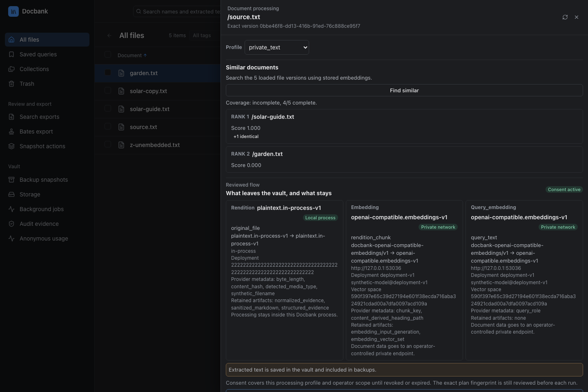
Task: Open the /garden.txt rank 2 result
Action: (x=404, y=159)
